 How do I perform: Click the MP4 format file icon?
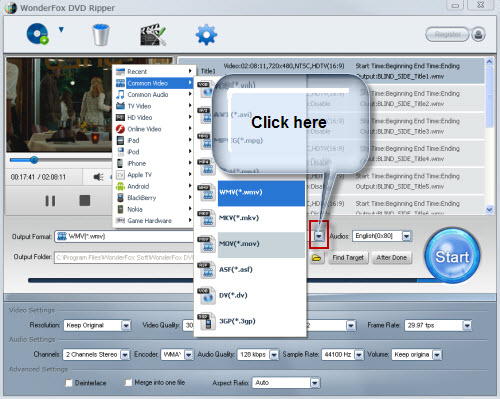[x=206, y=167]
